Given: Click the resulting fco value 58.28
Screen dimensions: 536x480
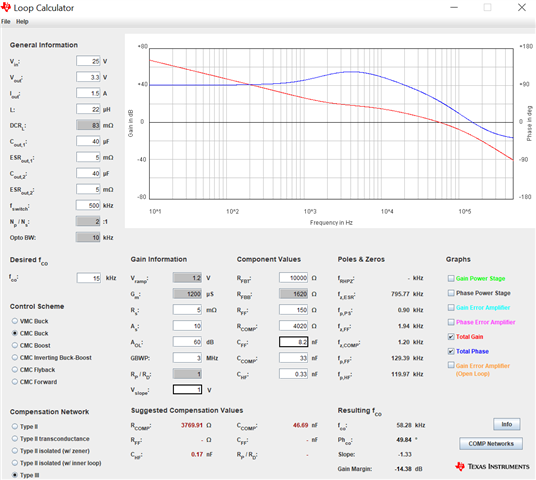Looking at the screenshot, I should pyautogui.click(x=404, y=425).
